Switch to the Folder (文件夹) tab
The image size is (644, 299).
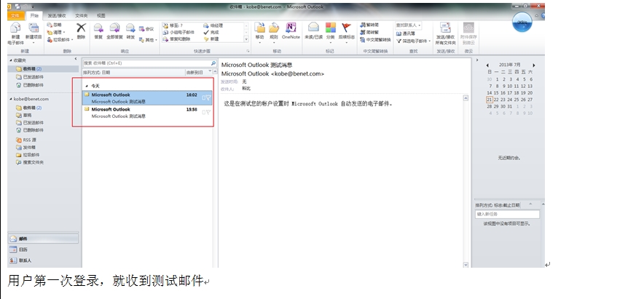coord(82,15)
